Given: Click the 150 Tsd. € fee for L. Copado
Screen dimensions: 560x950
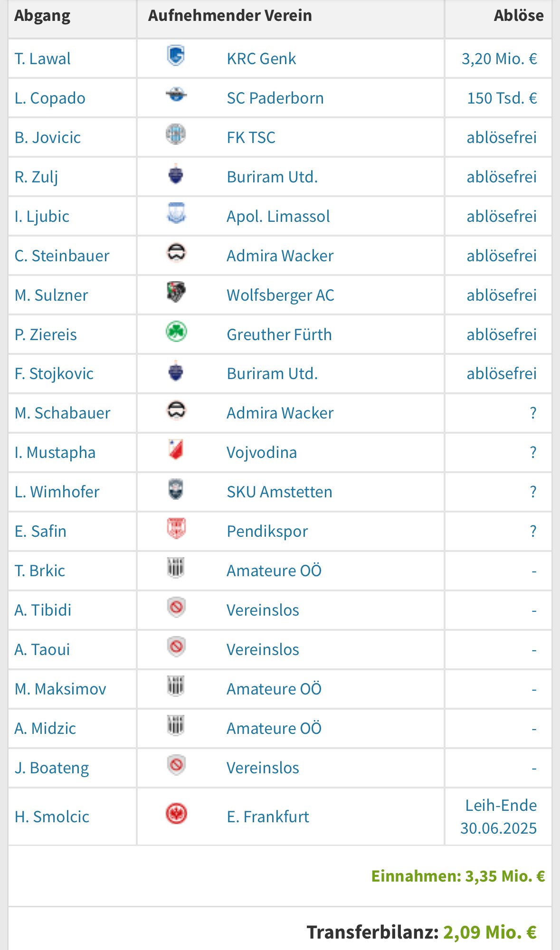Looking at the screenshot, I should 502,98.
